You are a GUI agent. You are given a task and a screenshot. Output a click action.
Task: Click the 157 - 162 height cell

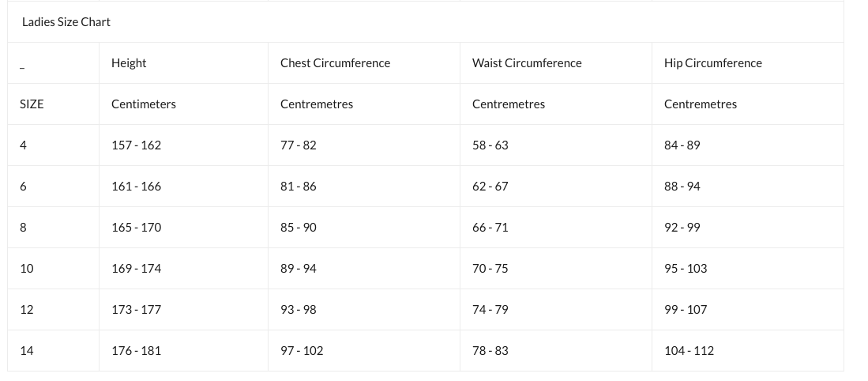[136, 145]
